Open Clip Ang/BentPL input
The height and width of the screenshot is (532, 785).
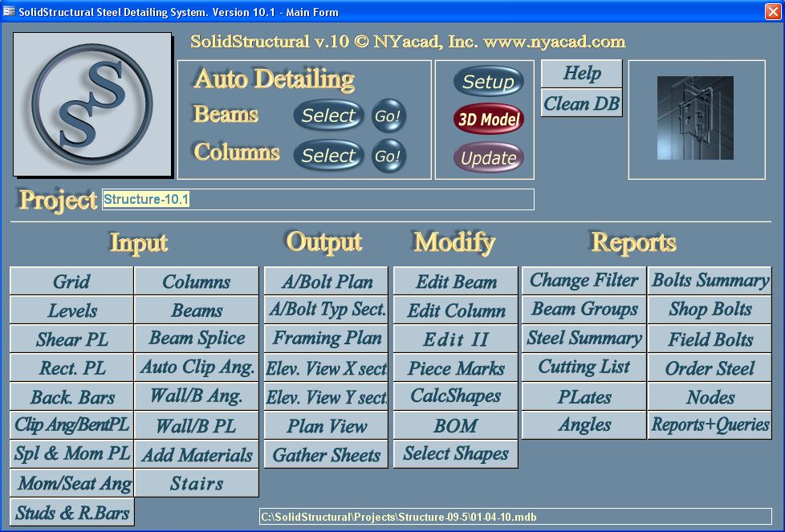coord(71,425)
